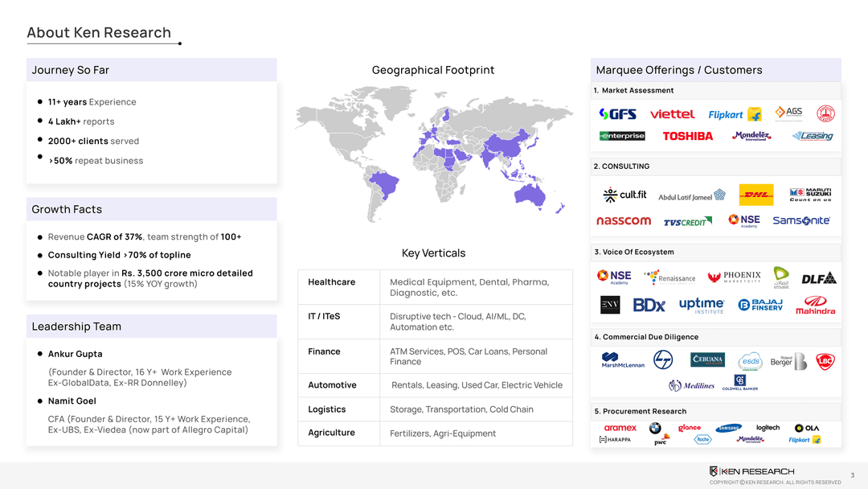
Task: Select the Samsonite logo
Action: (800, 220)
